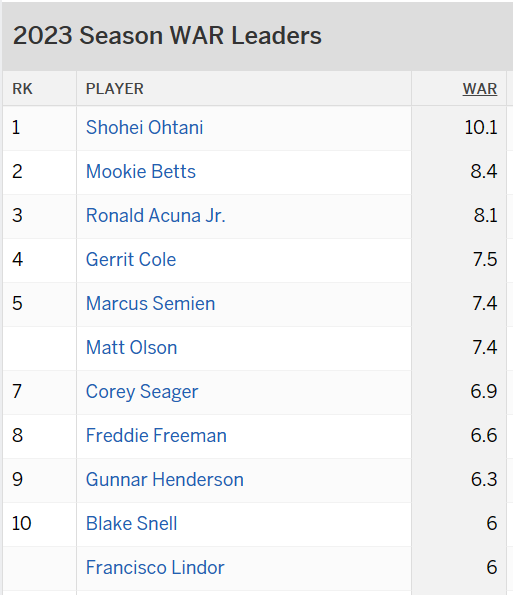Go to the Francisco Lindor link
This screenshot has height=595, width=513.
[x=155, y=568]
